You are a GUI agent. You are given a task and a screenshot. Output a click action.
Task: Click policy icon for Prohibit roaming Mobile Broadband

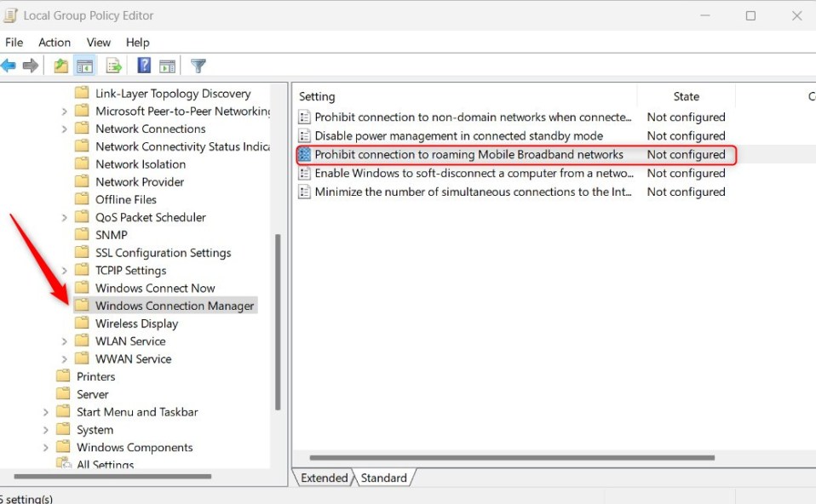point(304,154)
